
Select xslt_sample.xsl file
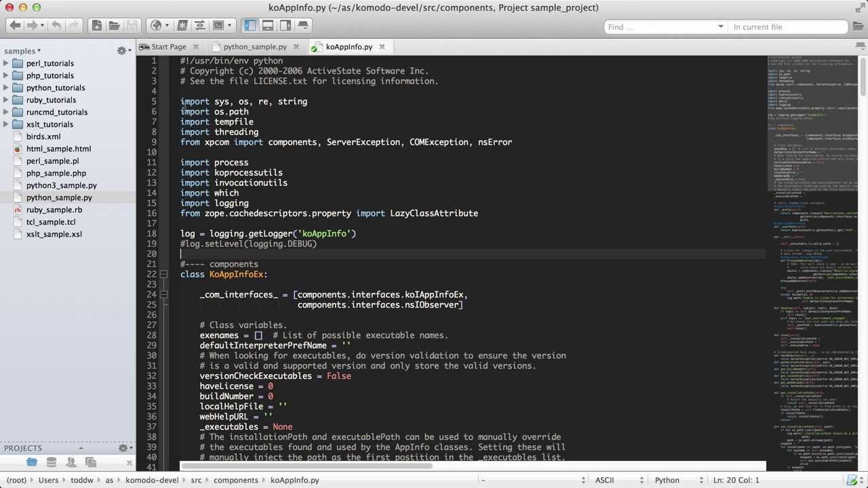(x=54, y=234)
